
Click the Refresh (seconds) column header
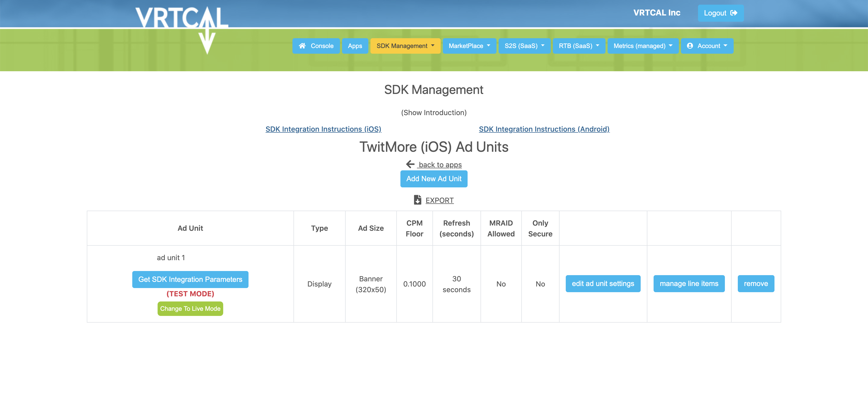click(456, 228)
